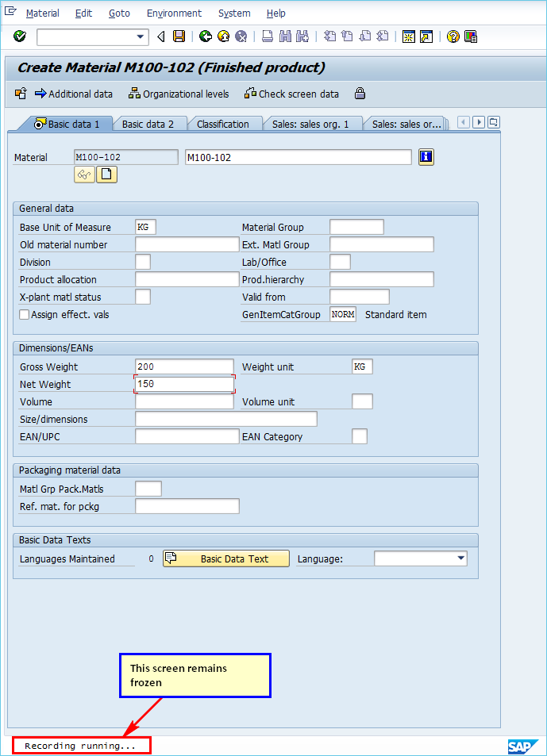Image resolution: width=547 pixels, height=756 pixels.
Task: Switch to the Basic data 2 tab
Action: (148, 124)
